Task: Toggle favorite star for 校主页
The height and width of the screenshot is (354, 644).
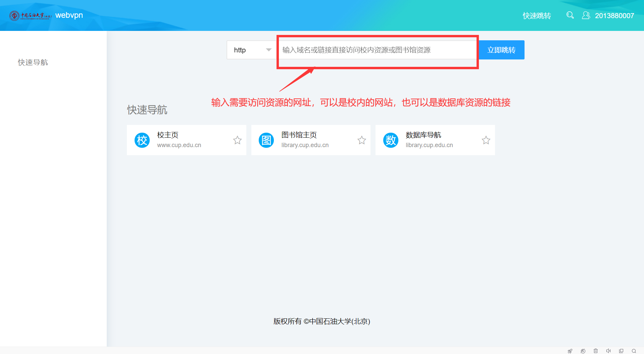Action: pyautogui.click(x=237, y=140)
